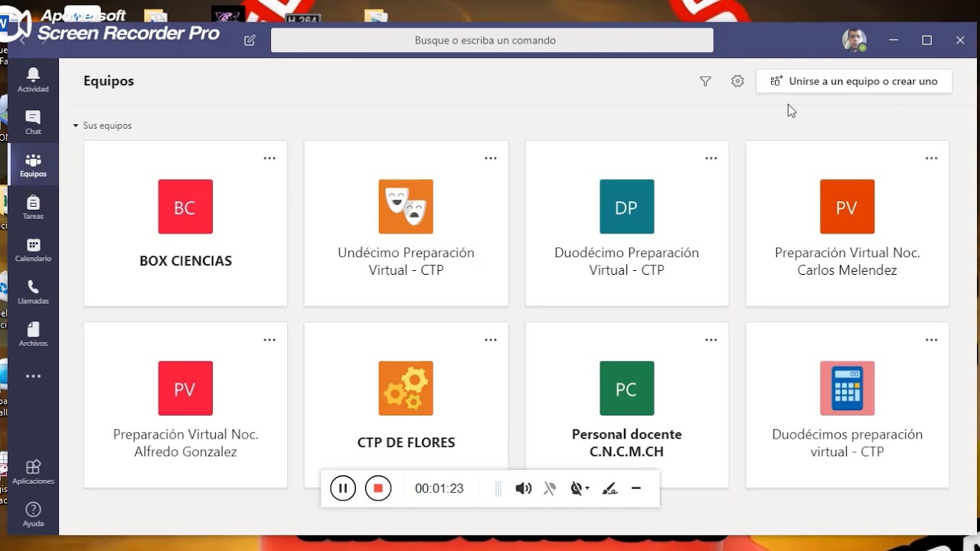
Task: Open more options for Carlos Melendez team
Action: click(931, 158)
